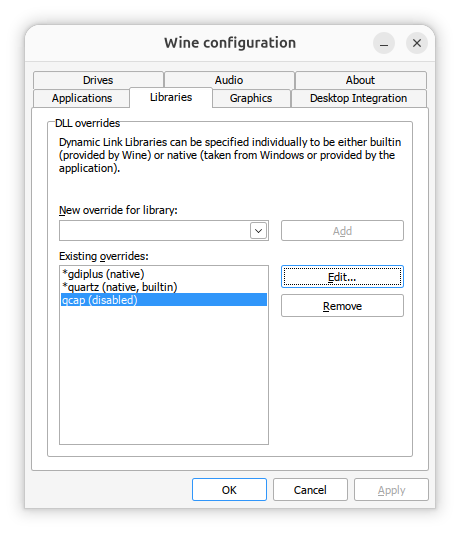Minimize the Wine configuration window

(x=384, y=43)
